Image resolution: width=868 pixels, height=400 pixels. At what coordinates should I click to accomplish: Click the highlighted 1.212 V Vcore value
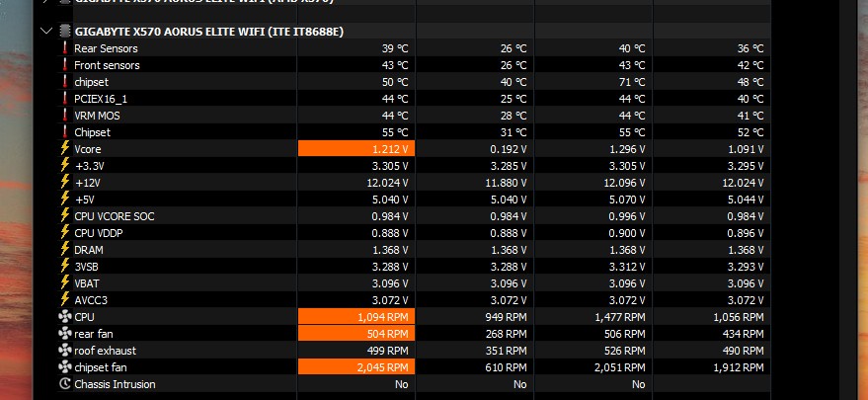pos(356,149)
